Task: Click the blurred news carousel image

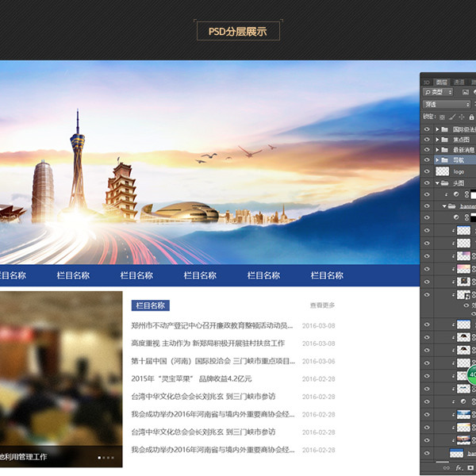Action: coord(61,379)
